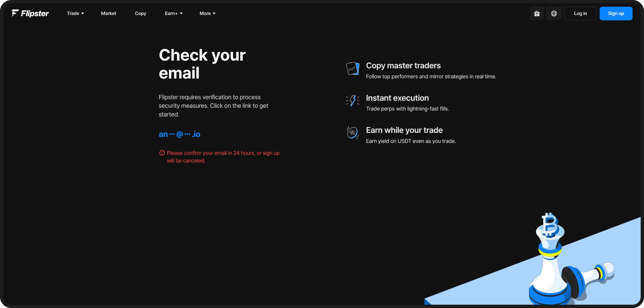Click the Flipster requires verification paragraph
The width and height of the screenshot is (644, 308).
[213, 106]
